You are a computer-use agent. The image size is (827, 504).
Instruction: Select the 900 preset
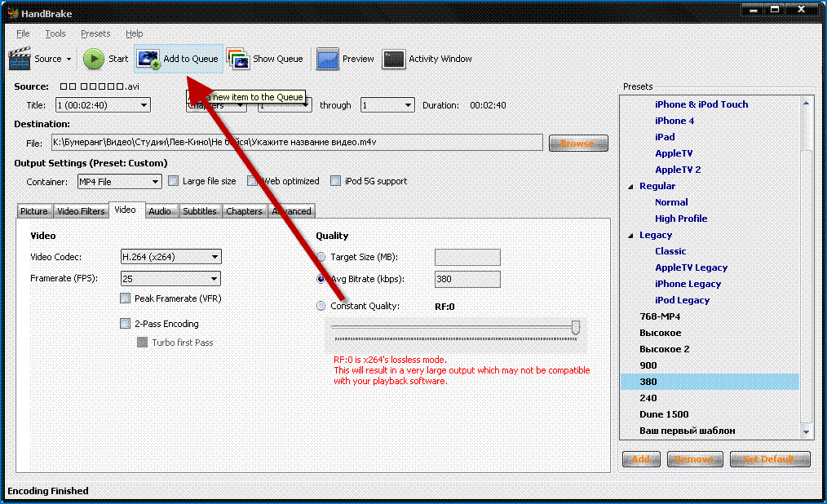point(648,366)
